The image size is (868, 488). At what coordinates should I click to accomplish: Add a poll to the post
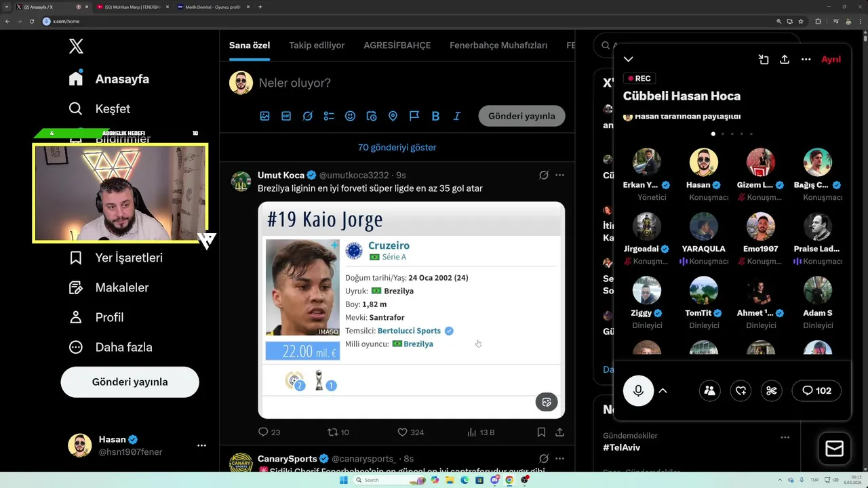[329, 116]
